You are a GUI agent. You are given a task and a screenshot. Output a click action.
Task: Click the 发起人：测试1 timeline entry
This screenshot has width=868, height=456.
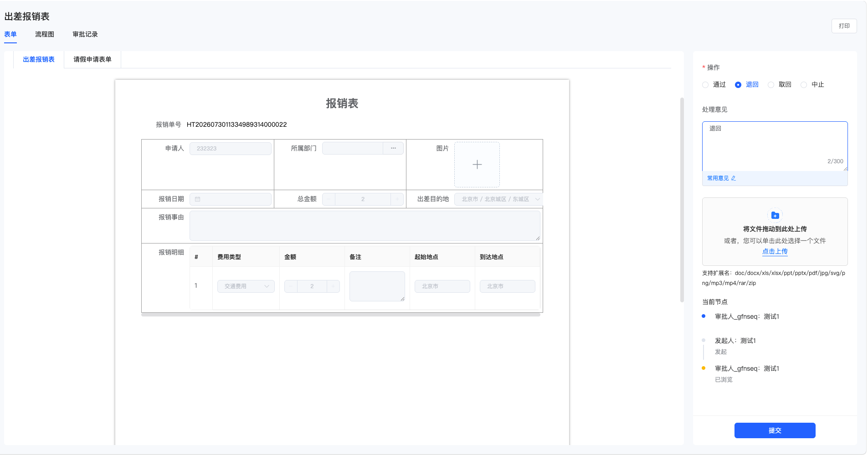point(735,341)
